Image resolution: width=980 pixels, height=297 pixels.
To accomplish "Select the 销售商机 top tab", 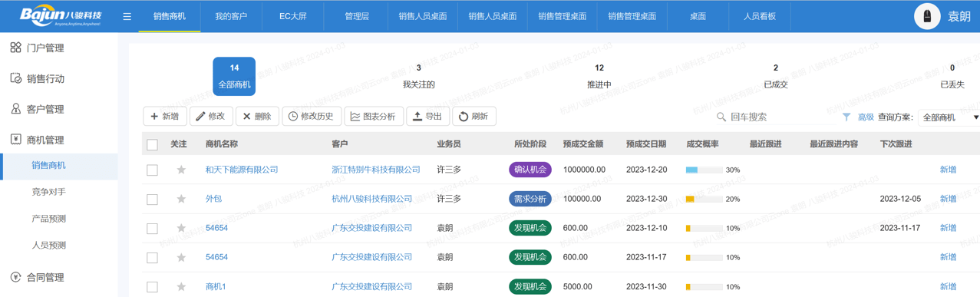I will click(x=170, y=16).
